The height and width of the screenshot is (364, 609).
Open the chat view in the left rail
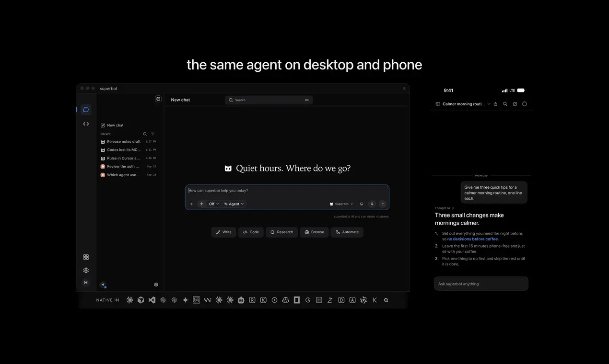[x=86, y=110]
